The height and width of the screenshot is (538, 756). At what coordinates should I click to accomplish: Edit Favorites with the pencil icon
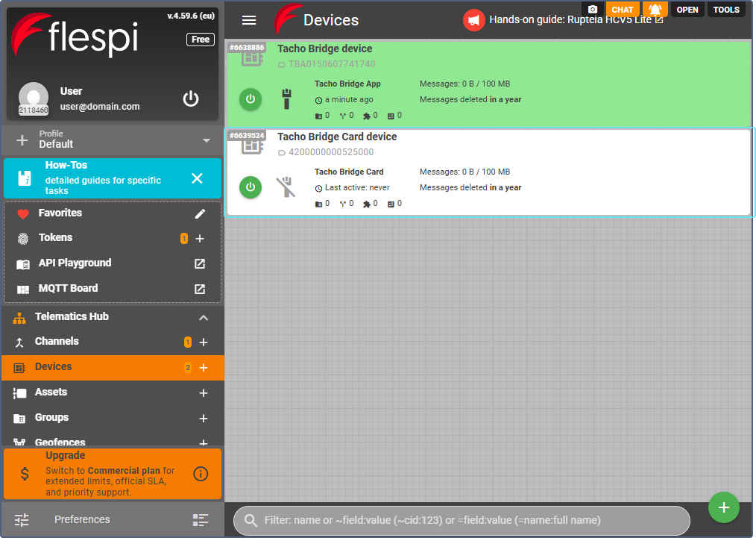tap(200, 213)
